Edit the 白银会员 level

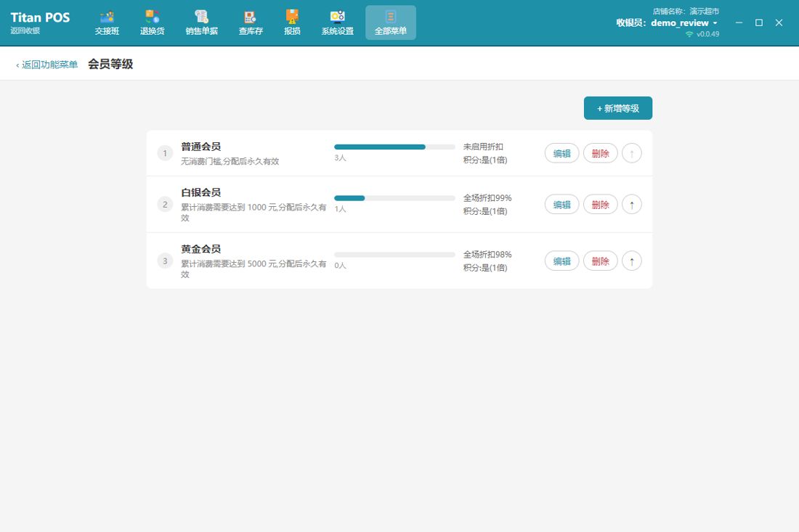[x=562, y=205]
